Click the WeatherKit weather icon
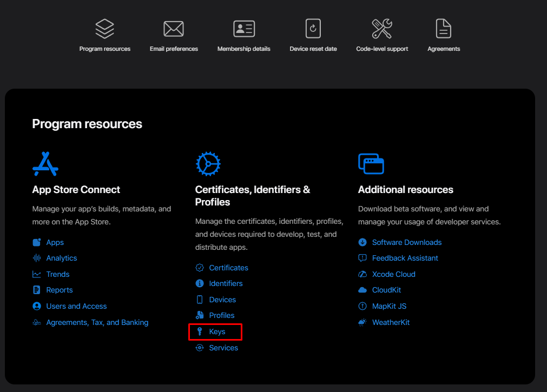 click(363, 322)
